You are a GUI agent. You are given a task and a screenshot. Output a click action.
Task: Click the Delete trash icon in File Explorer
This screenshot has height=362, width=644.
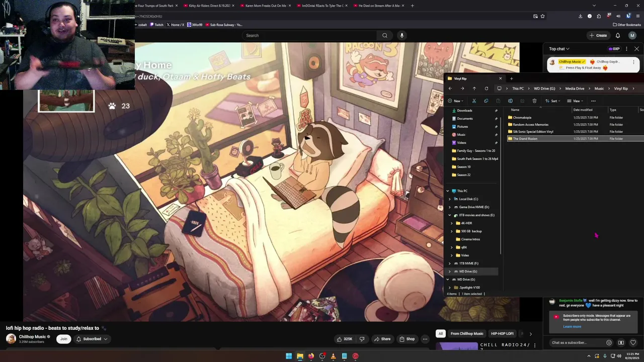534,101
